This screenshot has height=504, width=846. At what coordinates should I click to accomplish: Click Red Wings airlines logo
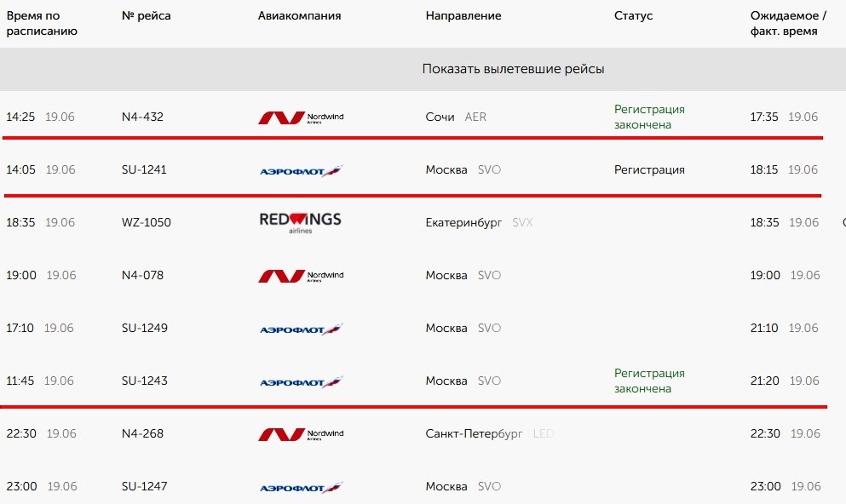coord(300,222)
